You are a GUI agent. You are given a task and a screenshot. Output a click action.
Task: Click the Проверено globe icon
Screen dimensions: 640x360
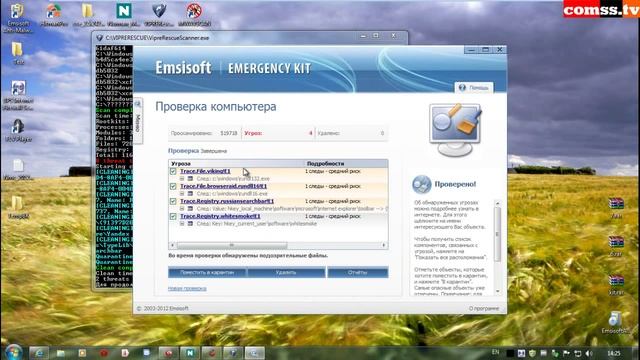tap(422, 184)
